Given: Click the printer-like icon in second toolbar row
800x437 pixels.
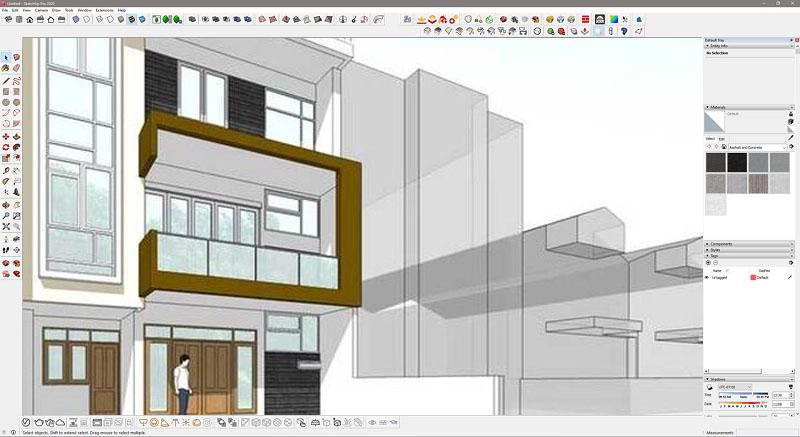Looking at the screenshot, I should coord(523,31).
